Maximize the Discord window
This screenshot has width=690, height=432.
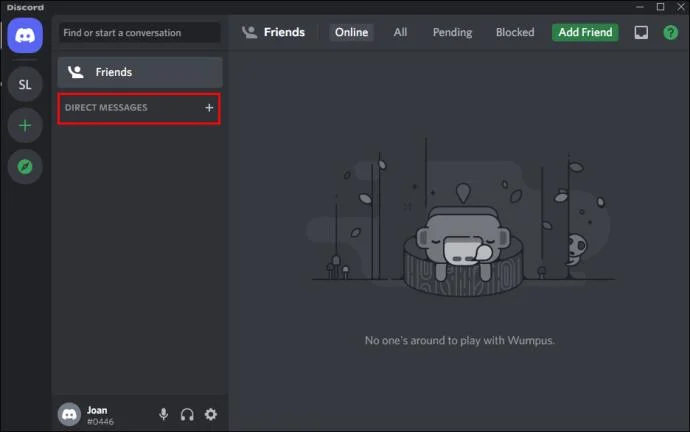click(x=660, y=7)
